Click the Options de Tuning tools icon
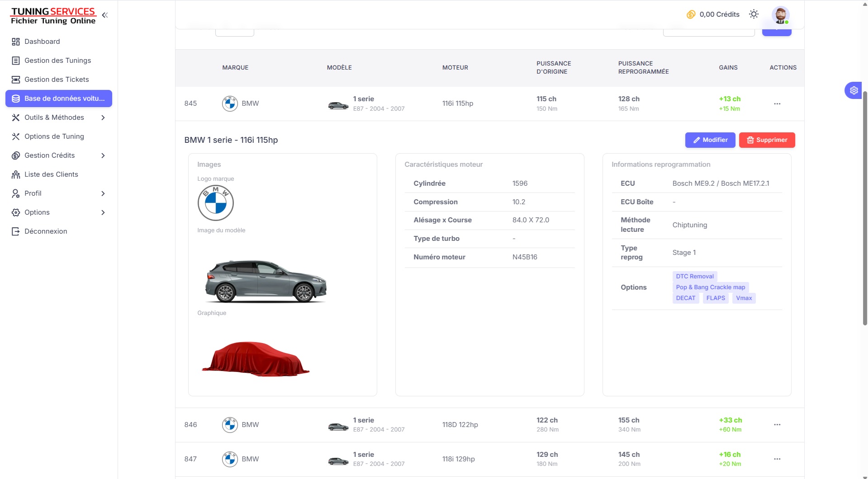The height and width of the screenshot is (479, 868). coord(16,136)
